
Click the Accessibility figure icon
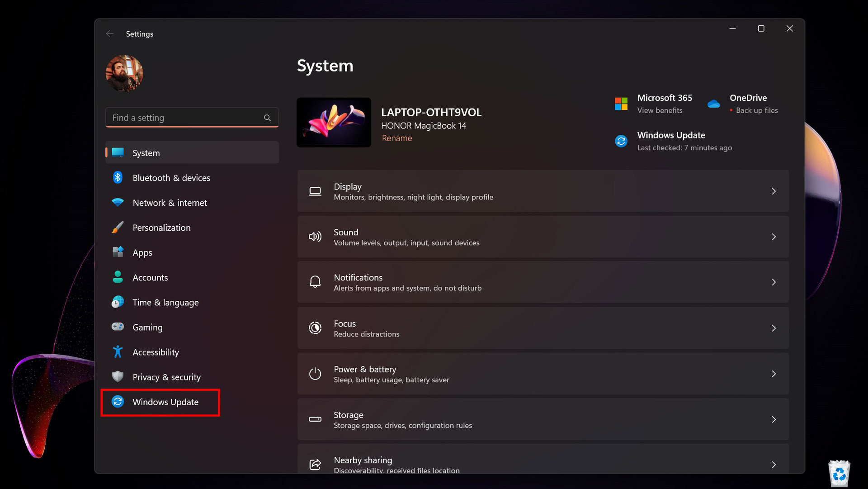point(118,352)
